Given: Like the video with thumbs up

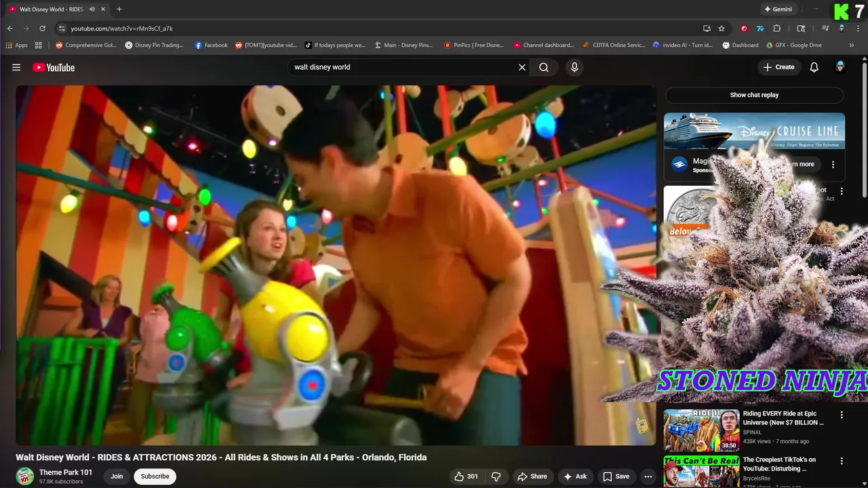Looking at the screenshot, I should pyautogui.click(x=466, y=476).
